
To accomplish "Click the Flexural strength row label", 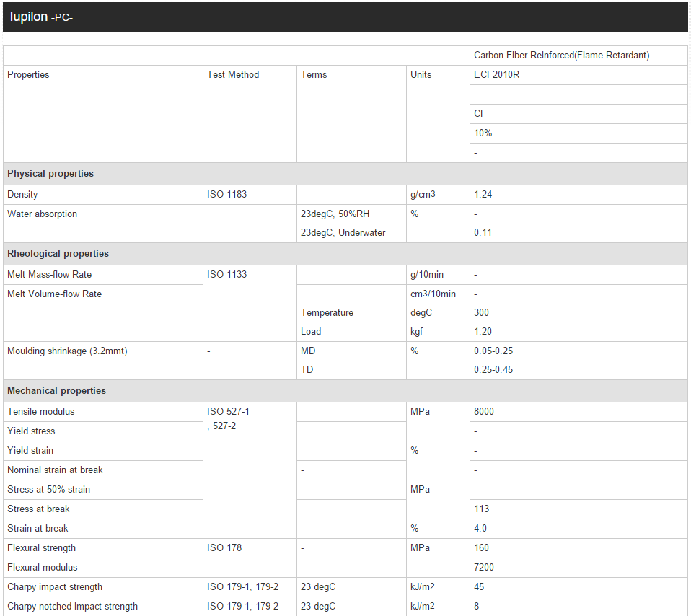I will pyautogui.click(x=41, y=547).
